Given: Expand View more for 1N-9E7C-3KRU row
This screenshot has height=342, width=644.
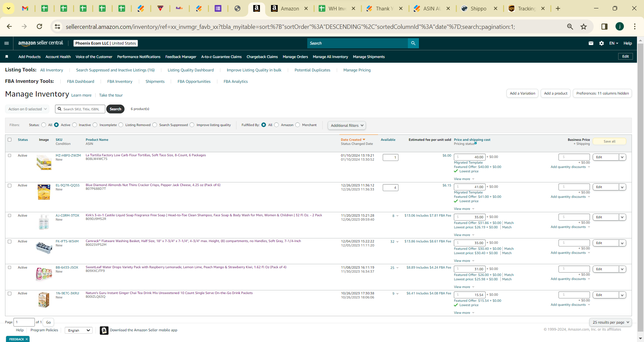Looking at the screenshot, I should [x=464, y=313].
